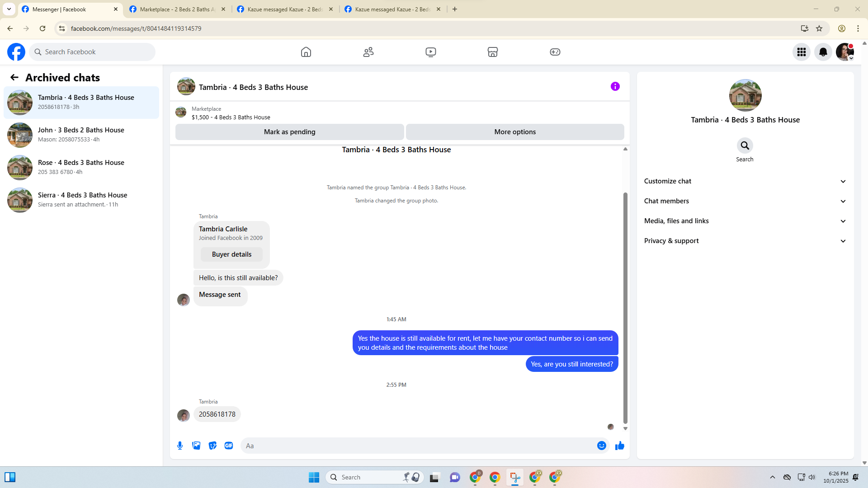The height and width of the screenshot is (488, 868).
Task: Open the GIF picker
Action: tap(229, 446)
